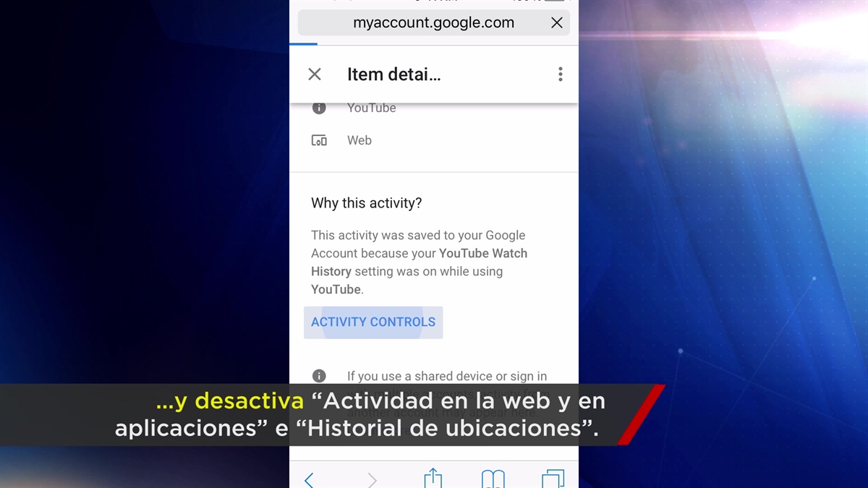Select the YouTube product label
Image resolution: width=868 pixels, height=488 pixels.
(x=371, y=108)
